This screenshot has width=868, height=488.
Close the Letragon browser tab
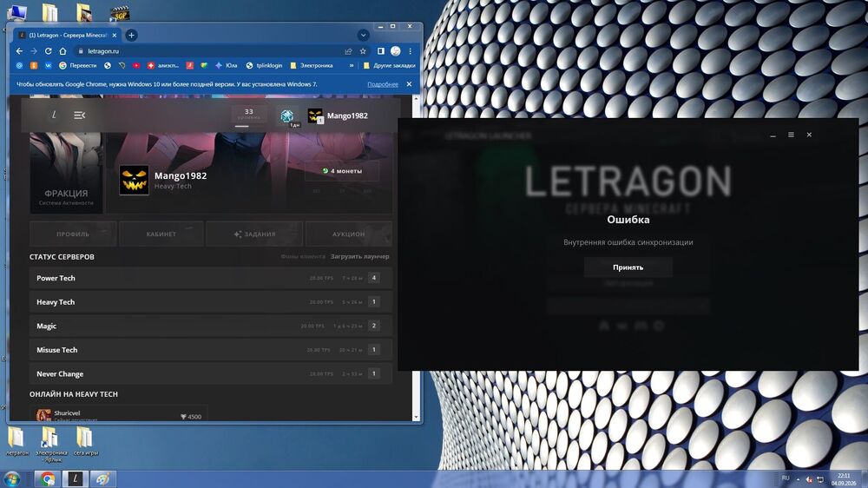115,35
